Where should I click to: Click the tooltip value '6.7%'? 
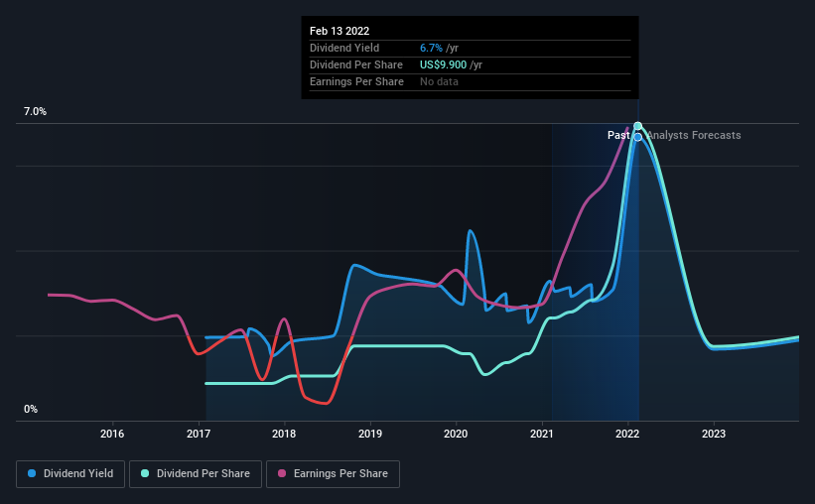(432, 48)
